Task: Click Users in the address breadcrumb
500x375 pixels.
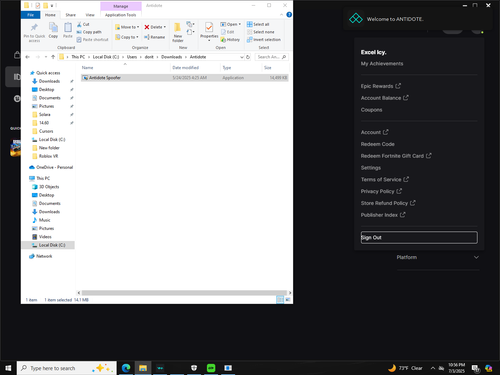Action: click(132, 57)
